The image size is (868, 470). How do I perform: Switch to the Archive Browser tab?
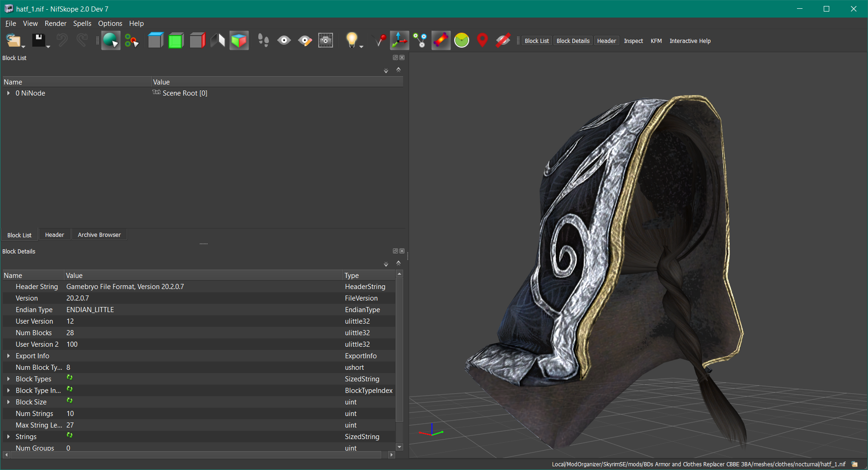click(99, 235)
